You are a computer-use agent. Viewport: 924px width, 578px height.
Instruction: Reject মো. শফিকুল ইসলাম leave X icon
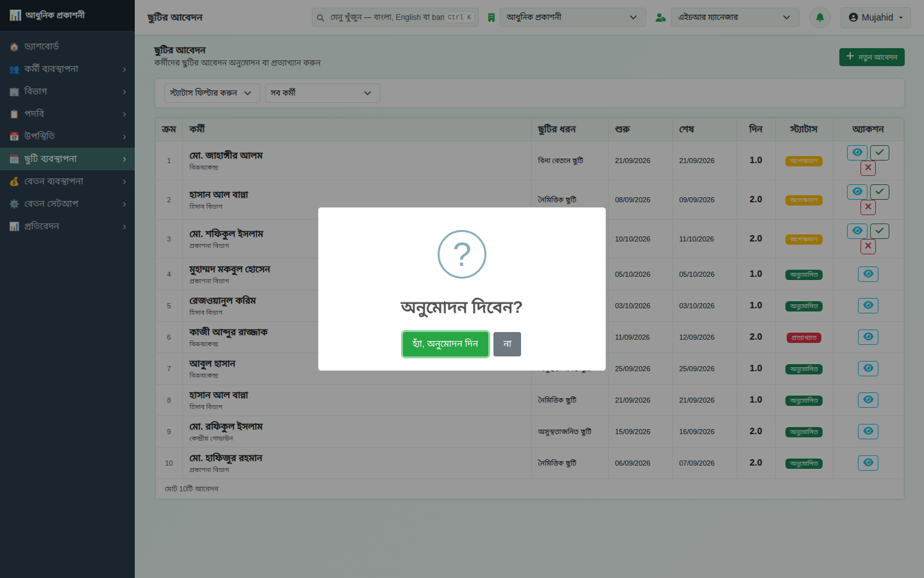(x=868, y=246)
